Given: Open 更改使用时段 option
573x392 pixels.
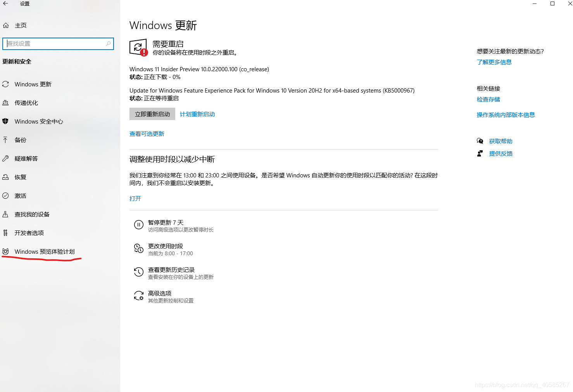Looking at the screenshot, I should (x=164, y=249).
